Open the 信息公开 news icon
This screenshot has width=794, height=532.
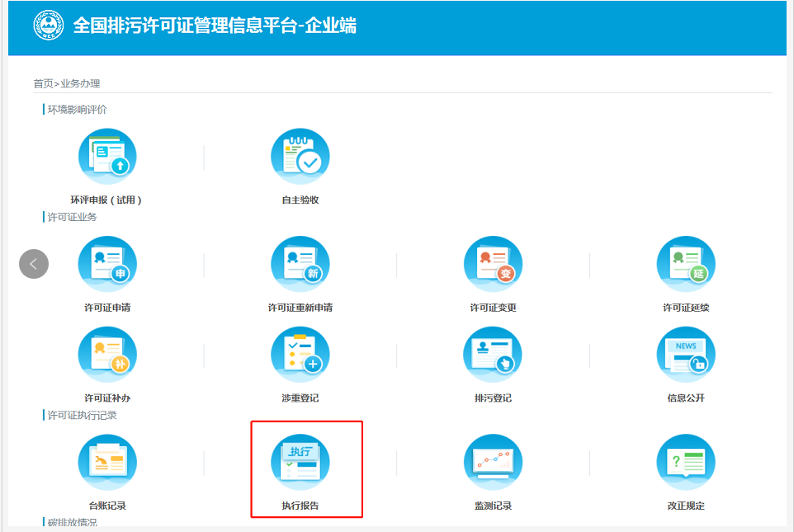tap(686, 355)
